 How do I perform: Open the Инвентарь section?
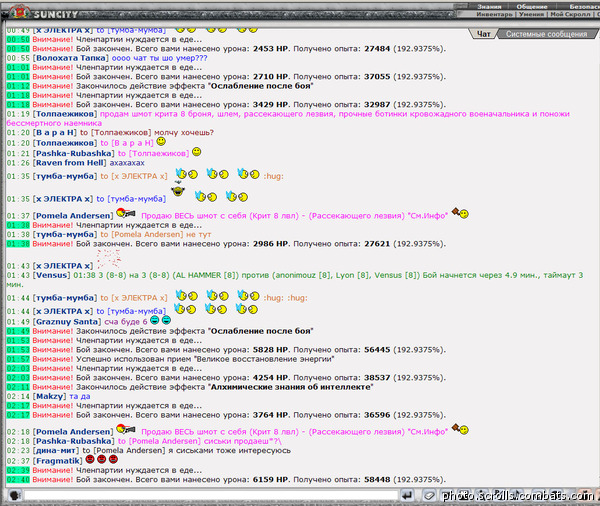494,14
